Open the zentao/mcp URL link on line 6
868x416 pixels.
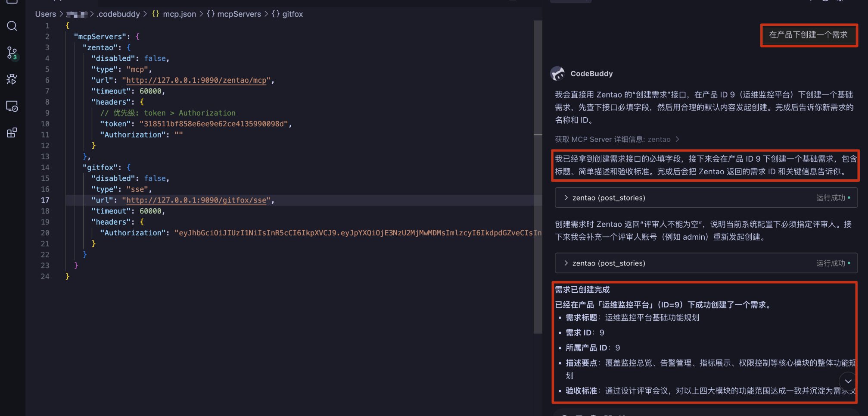click(x=196, y=80)
